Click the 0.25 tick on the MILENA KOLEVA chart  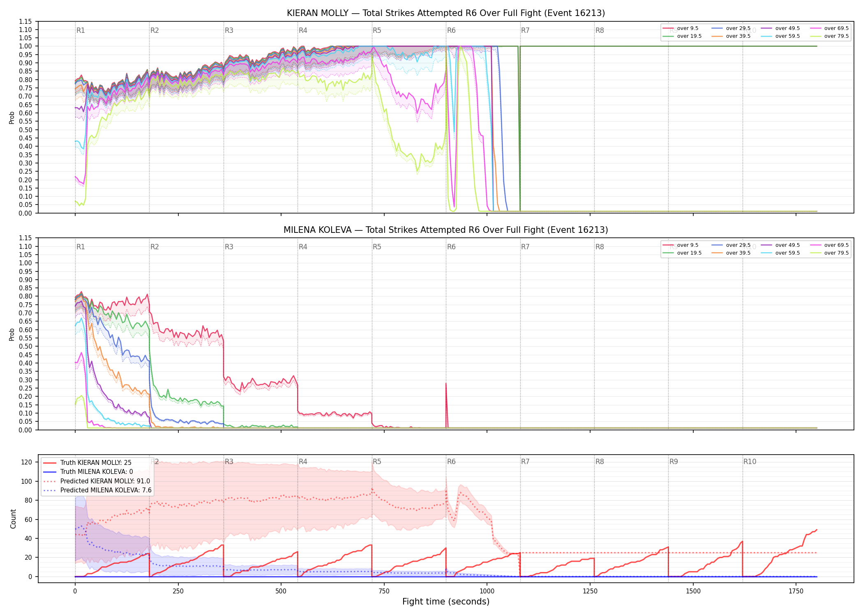(25, 388)
